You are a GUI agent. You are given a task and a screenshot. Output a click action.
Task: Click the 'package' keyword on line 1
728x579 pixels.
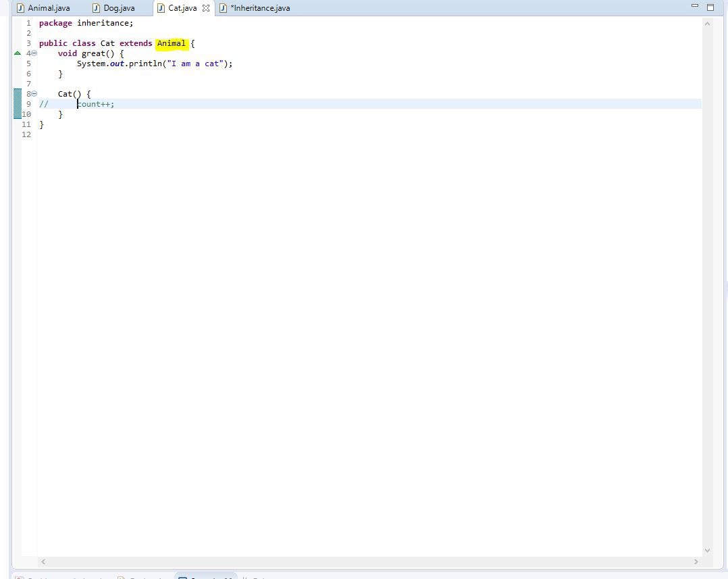pyautogui.click(x=55, y=23)
